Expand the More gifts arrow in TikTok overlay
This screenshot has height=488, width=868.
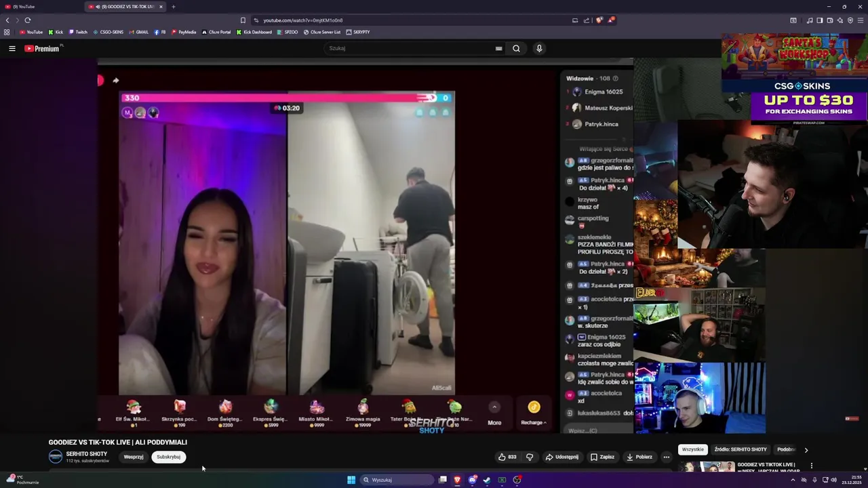pyautogui.click(x=494, y=407)
